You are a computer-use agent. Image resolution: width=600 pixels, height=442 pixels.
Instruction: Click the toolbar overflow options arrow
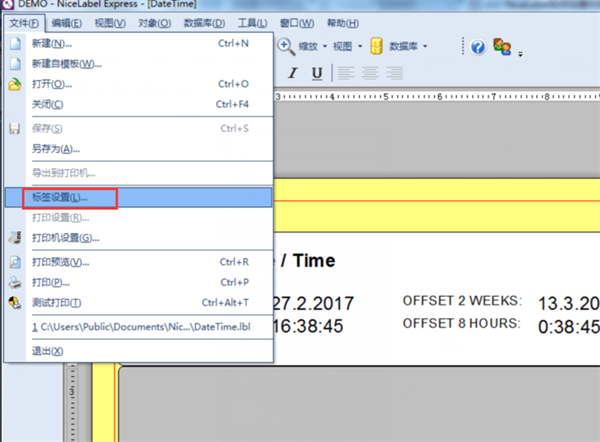click(520, 54)
